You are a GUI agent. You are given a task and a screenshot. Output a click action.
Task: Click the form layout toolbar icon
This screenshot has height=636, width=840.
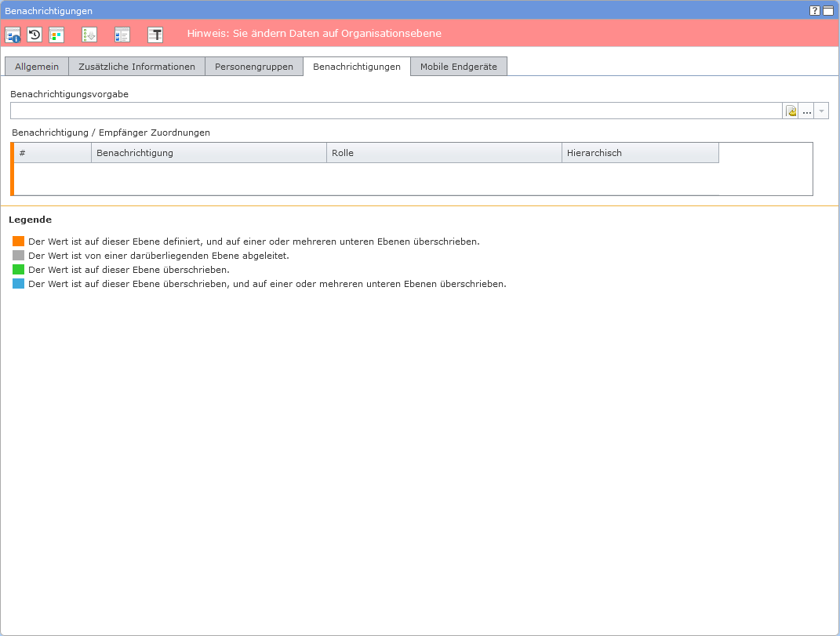122,35
